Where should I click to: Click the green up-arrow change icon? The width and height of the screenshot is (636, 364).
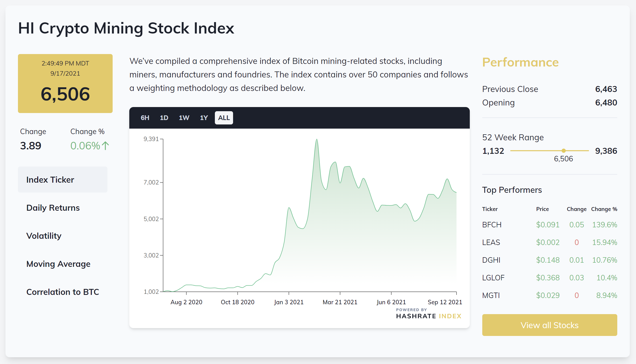(105, 146)
